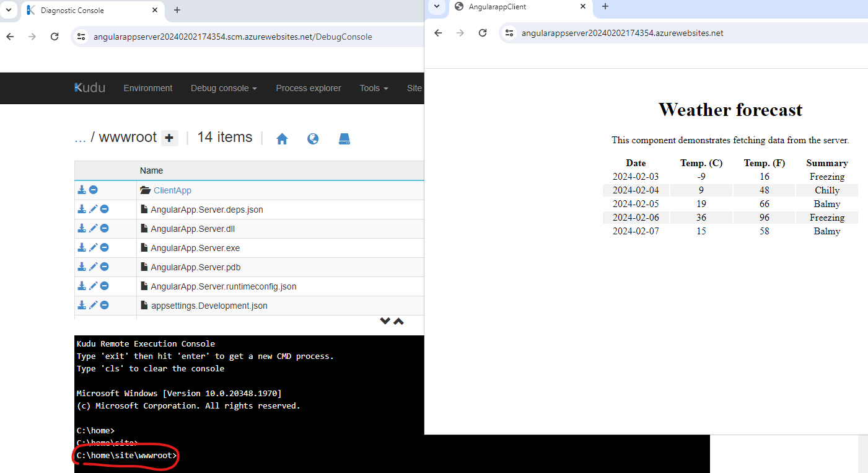Open the Site menu item in Kudu navbar

(414, 88)
